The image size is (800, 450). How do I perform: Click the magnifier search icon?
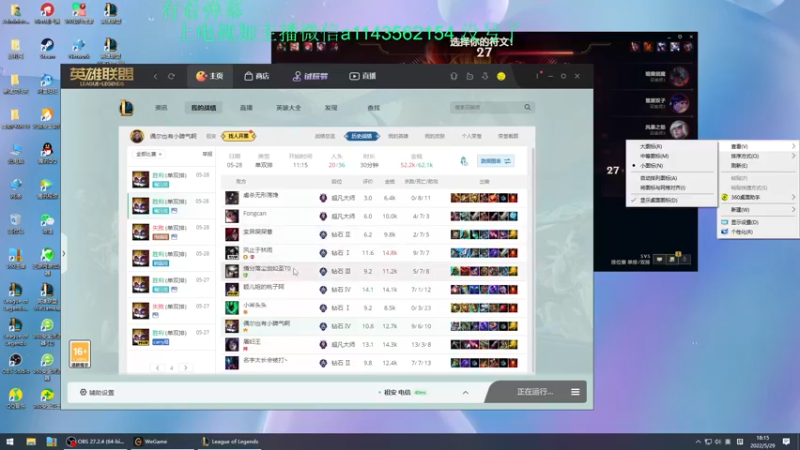[x=528, y=107]
